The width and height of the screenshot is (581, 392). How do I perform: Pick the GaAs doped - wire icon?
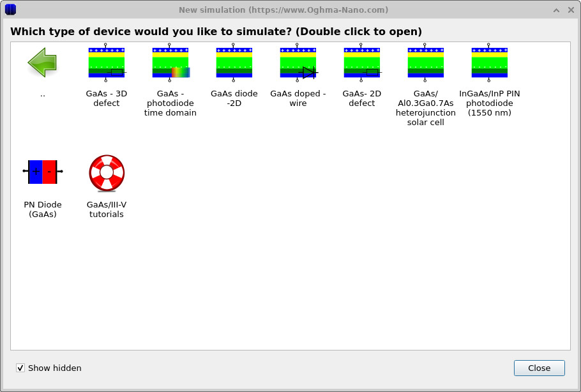point(298,62)
